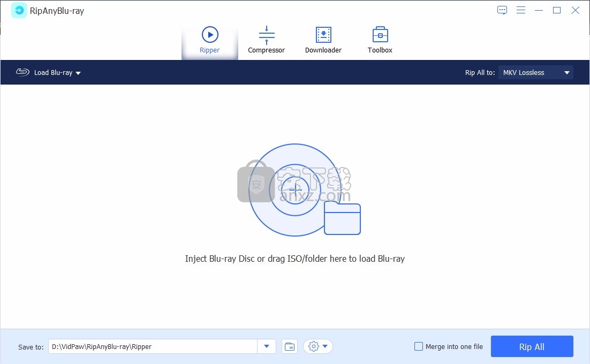Viewport: 590px width, 364px height.
Task: Open the hamburger menu in title bar
Action: 521,10
